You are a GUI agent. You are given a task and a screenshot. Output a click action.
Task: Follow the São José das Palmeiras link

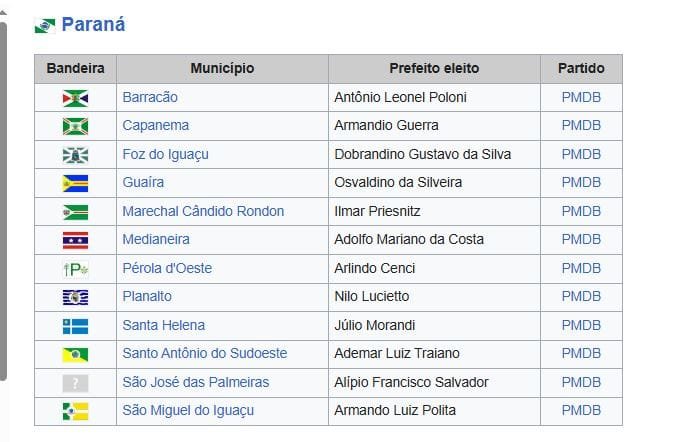[x=195, y=383]
